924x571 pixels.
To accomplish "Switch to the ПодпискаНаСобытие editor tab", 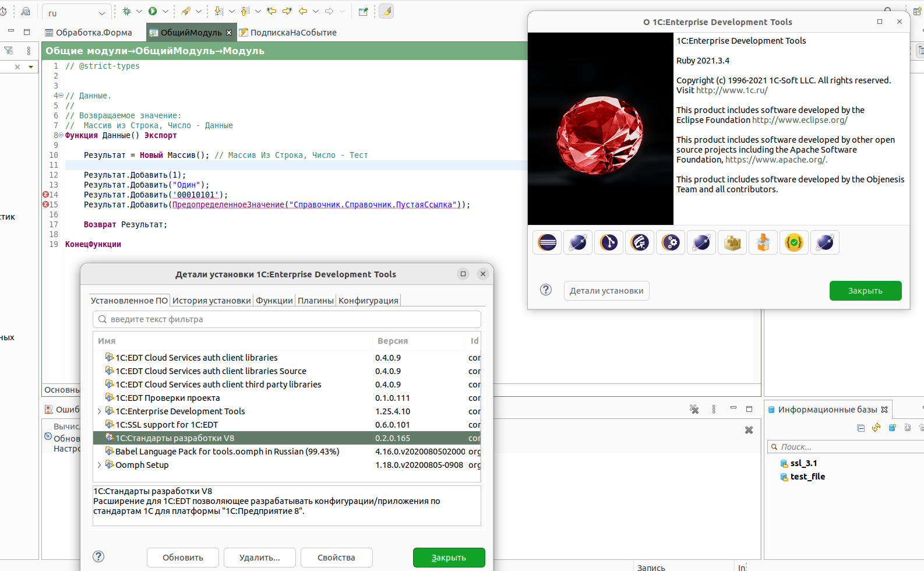I will 288,33.
